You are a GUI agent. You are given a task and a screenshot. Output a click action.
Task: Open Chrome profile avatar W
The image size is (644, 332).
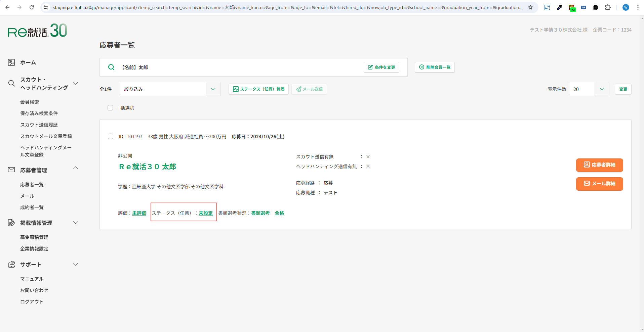pos(626,7)
